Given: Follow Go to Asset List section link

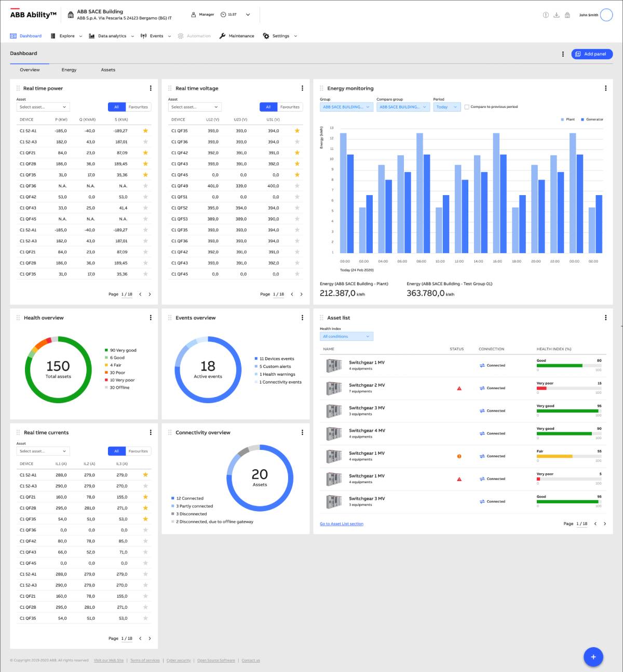Looking at the screenshot, I should [x=342, y=524].
